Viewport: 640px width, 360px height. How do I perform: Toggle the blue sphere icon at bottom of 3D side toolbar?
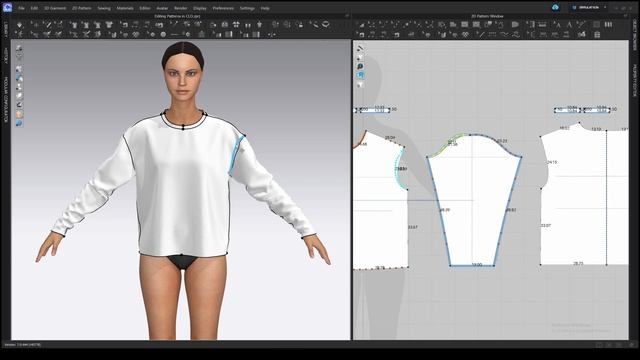[19, 123]
